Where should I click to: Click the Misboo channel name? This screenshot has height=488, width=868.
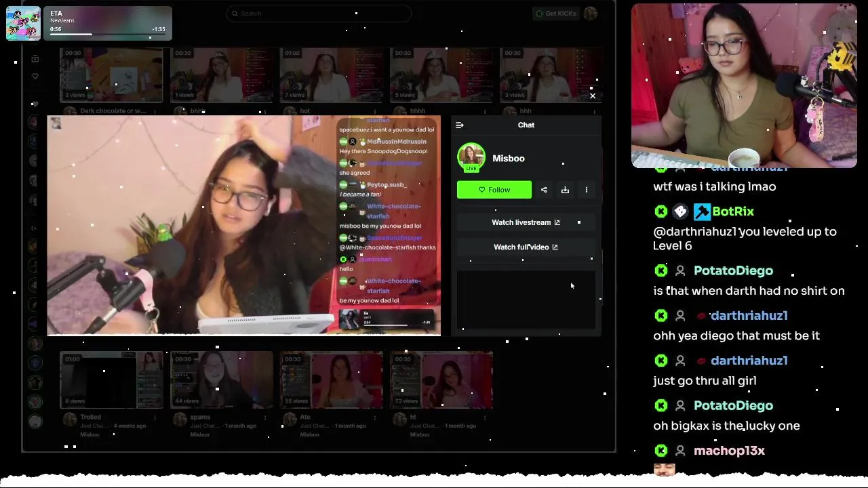pyautogui.click(x=509, y=158)
